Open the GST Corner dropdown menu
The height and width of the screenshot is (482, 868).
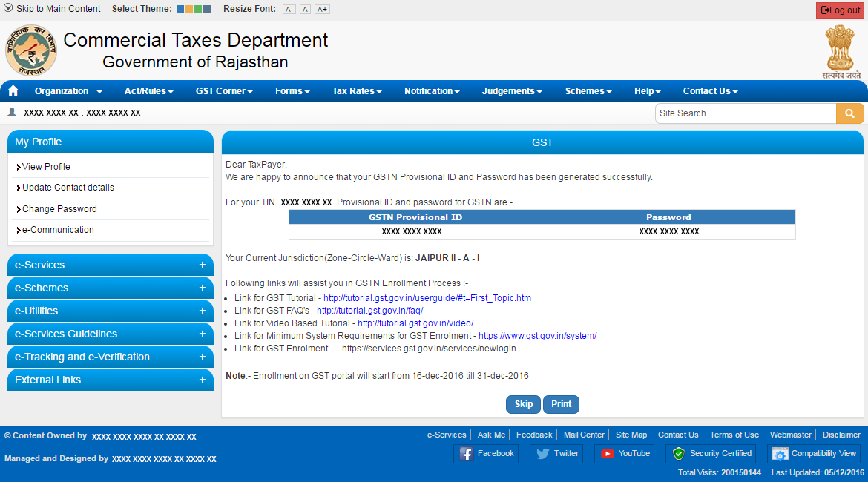tap(224, 91)
